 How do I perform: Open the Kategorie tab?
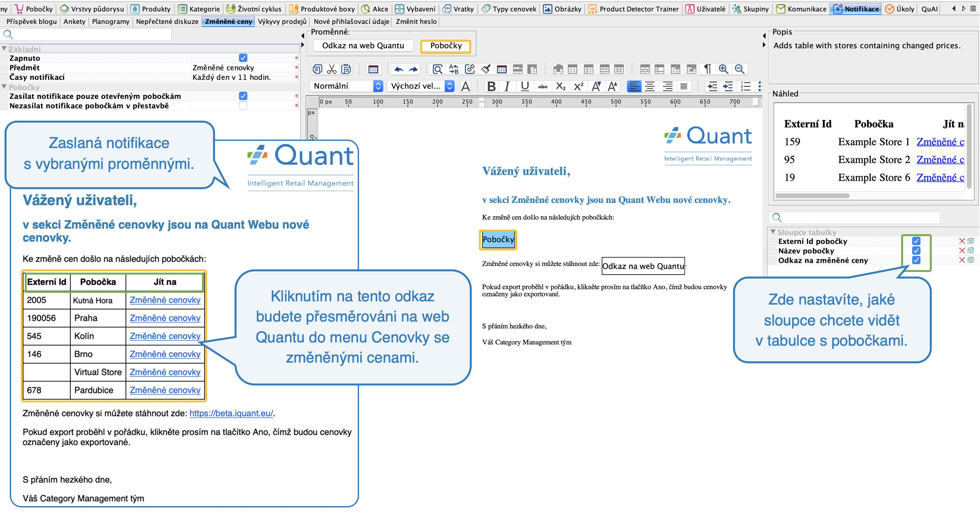[x=199, y=9]
